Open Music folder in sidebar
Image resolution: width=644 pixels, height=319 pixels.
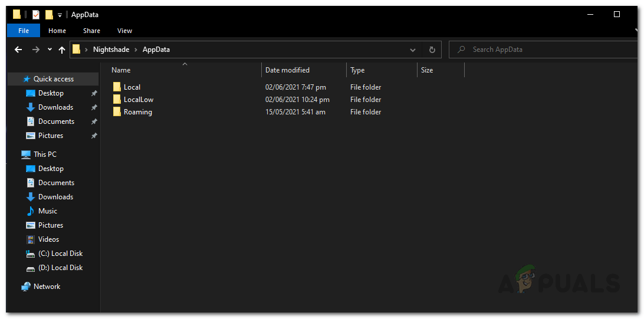point(48,211)
